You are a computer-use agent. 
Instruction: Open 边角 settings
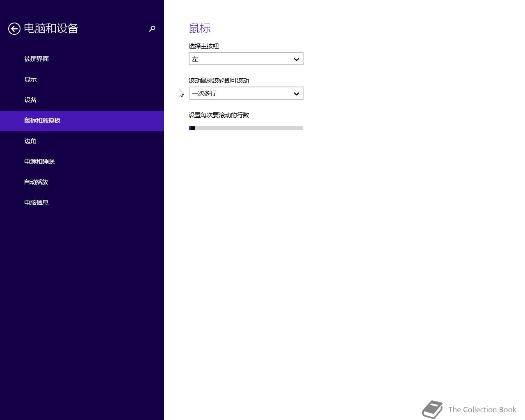(82, 141)
